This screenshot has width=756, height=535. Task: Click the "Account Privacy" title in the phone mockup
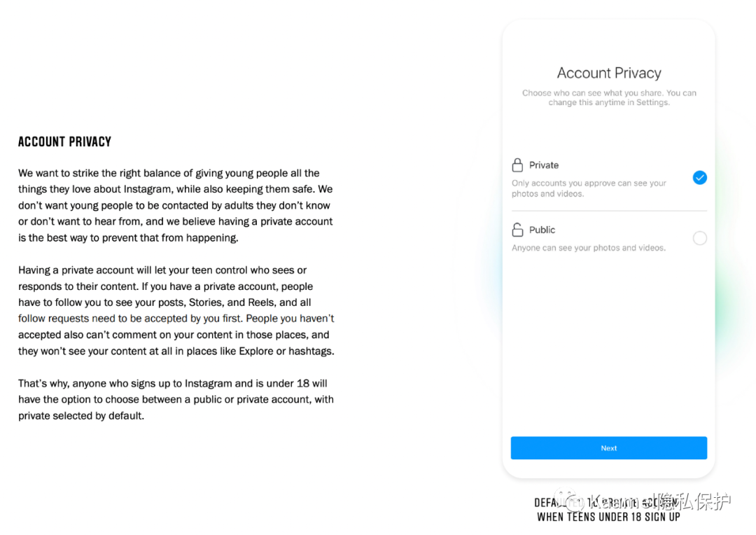click(x=609, y=73)
